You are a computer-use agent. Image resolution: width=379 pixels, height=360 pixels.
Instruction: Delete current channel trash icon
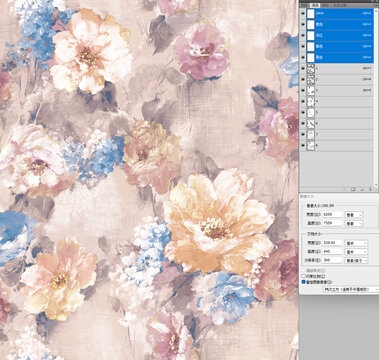tap(370, 189)
